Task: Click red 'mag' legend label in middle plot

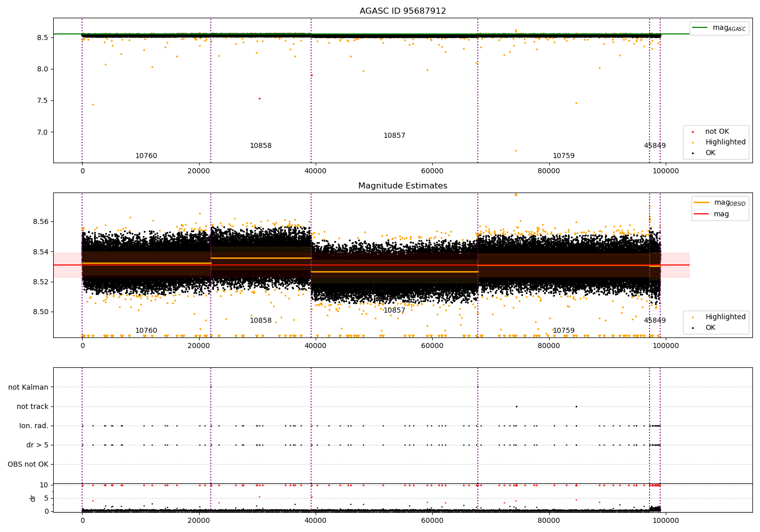Action: (x=721, y=214)
